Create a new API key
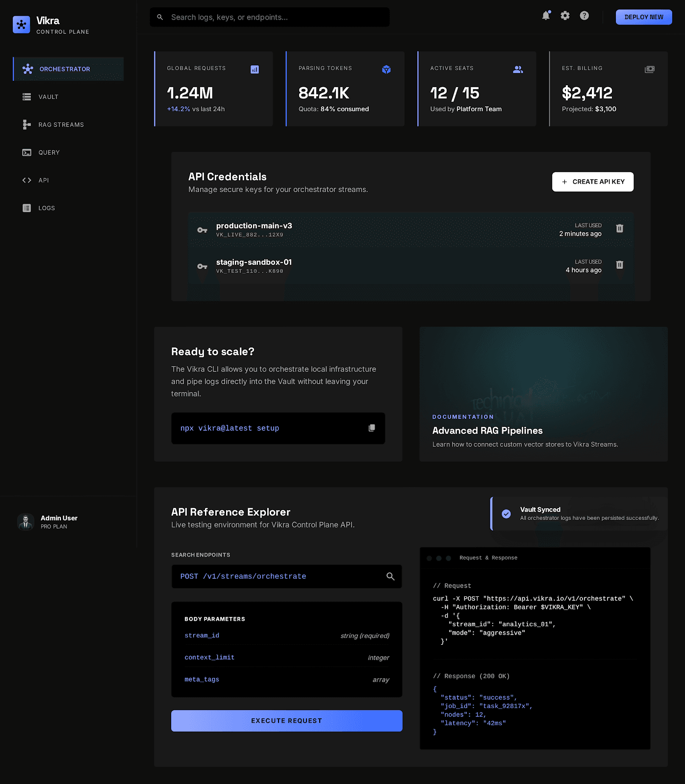The image size is (685, 784). 593,182
